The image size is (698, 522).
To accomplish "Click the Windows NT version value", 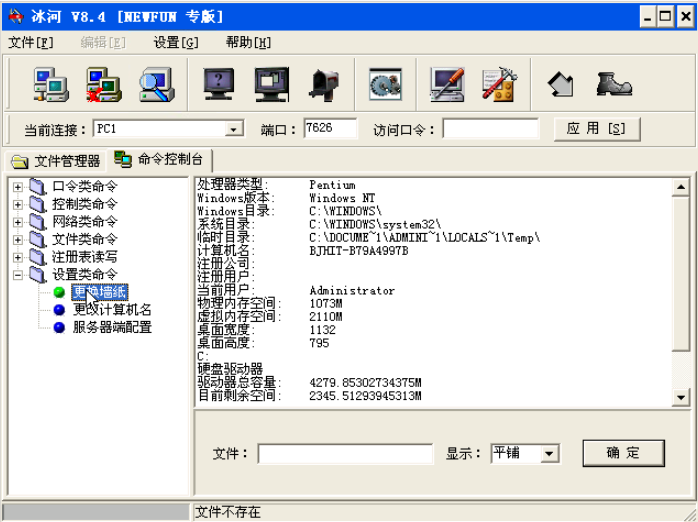I will [x=342, y=198].
